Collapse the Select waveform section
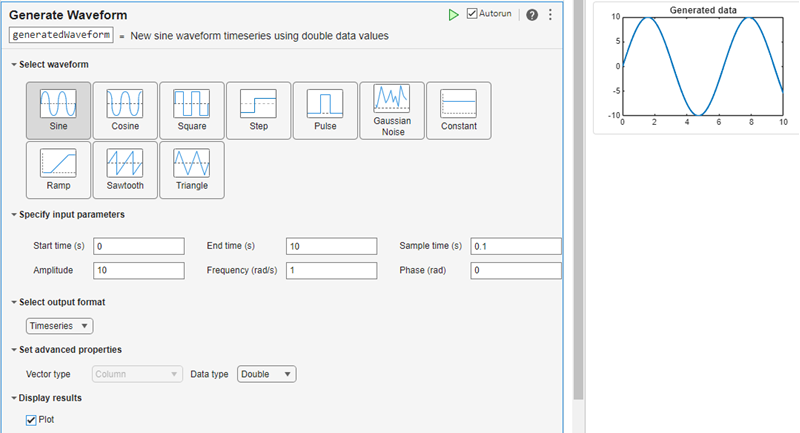 pos(14,65)
